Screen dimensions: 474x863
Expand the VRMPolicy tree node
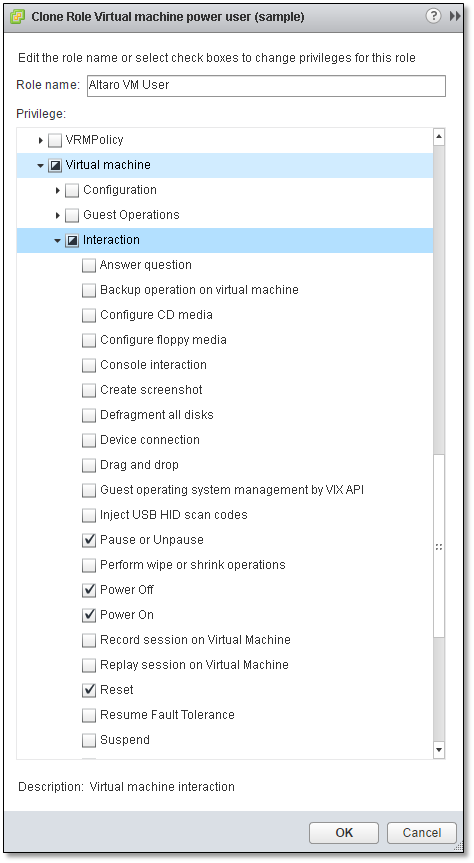(41, 140)
